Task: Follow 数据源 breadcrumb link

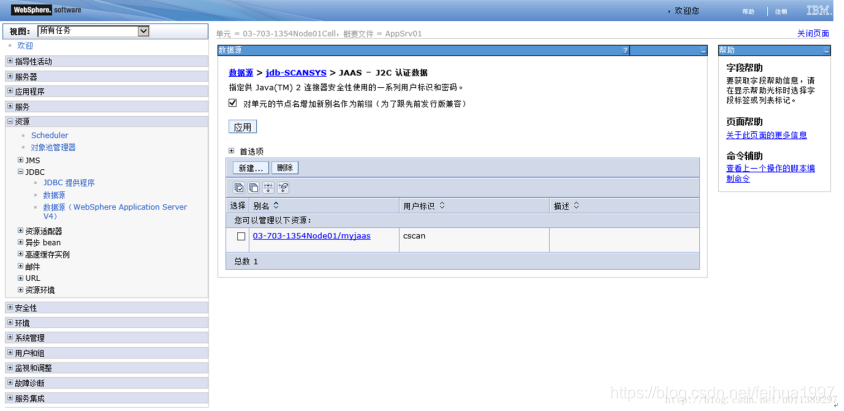Action: click(241, 73)
